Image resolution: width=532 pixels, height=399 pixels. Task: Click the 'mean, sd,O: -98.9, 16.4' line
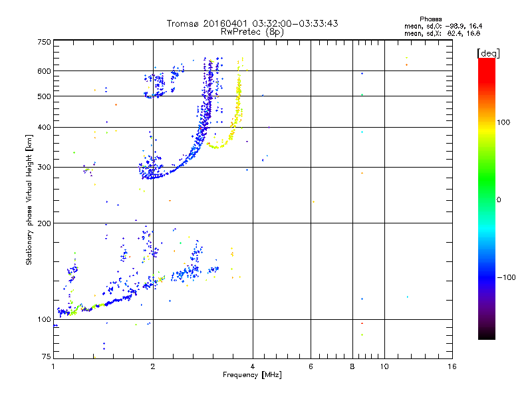[443, 26]
